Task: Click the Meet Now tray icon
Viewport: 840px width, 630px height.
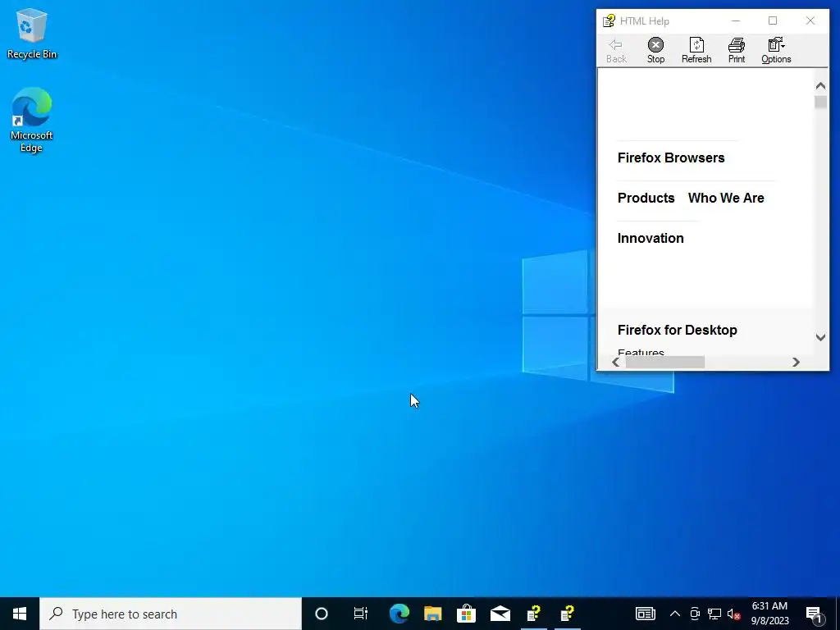Action: (x=695, y=614)
